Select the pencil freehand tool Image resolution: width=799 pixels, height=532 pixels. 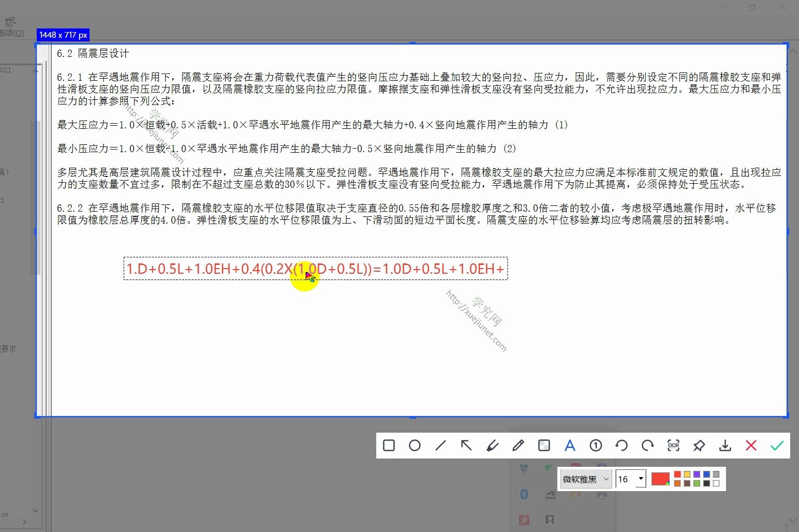(x=518, y=446)
